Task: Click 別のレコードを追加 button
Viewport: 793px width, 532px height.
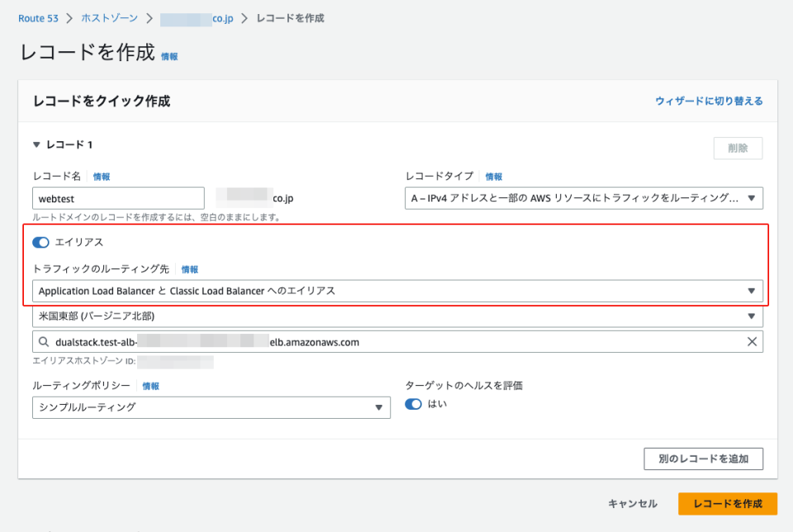Action: [703, 458]
